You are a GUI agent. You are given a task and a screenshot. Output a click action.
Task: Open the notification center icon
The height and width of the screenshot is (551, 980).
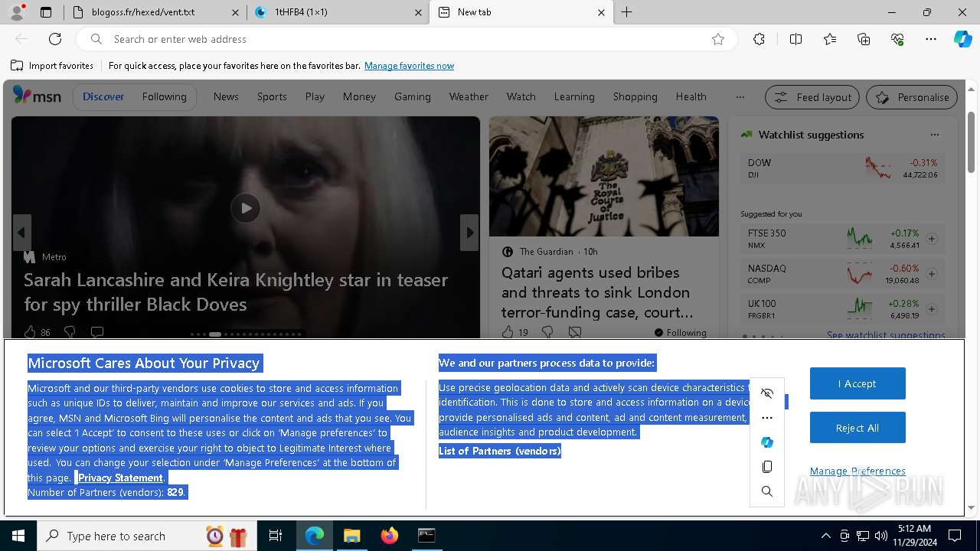[x=955, y=536]
